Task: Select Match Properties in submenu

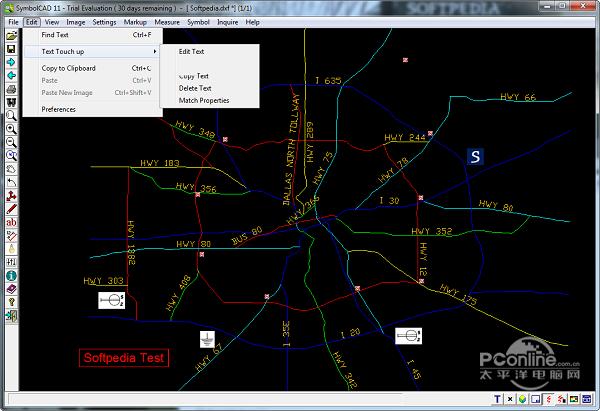Action: pos(210,100)
